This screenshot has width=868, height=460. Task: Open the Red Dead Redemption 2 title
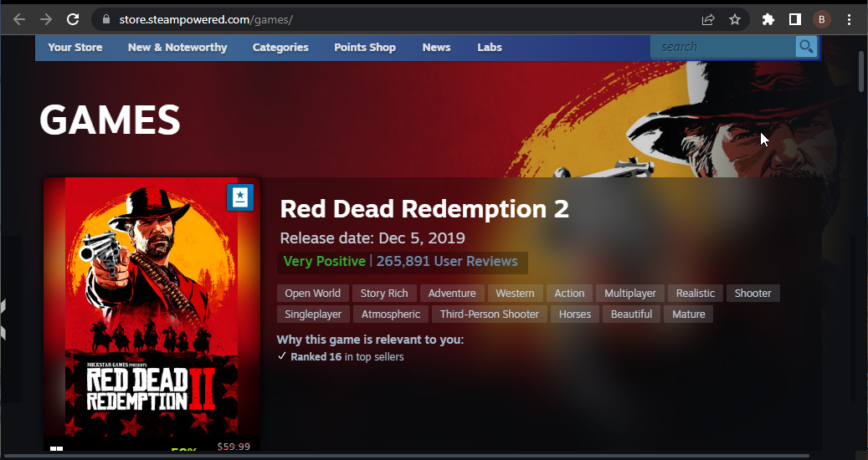tap(424, 209)
